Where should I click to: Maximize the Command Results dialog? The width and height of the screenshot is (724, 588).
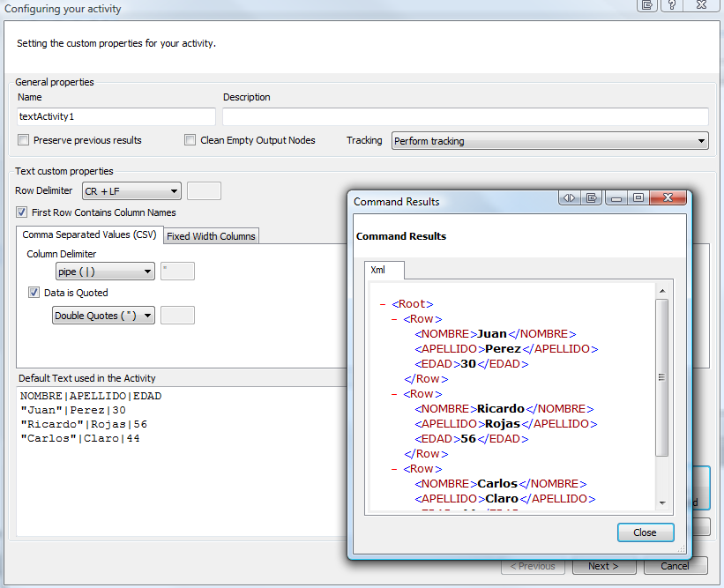pos(638,198)
